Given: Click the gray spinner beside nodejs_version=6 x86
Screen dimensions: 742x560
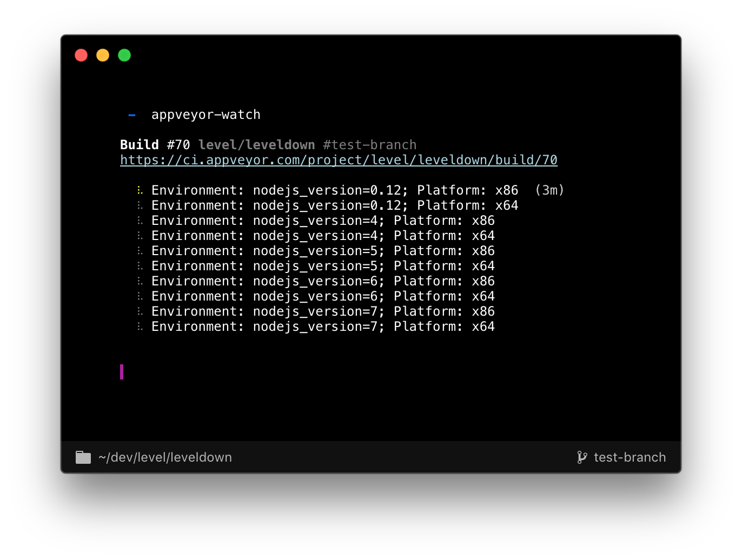Looking at the screenshot, I should click(140, 281).
